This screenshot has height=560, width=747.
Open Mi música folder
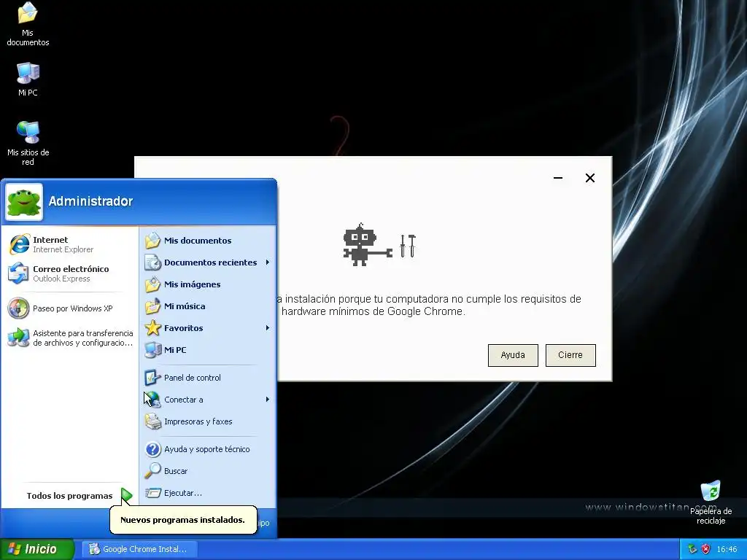coord(208,306)
